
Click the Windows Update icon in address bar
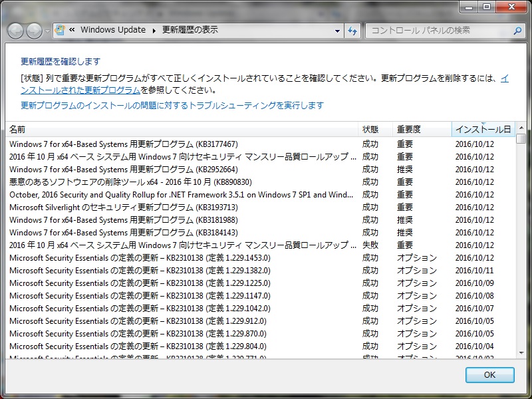(x=60, y=30)
